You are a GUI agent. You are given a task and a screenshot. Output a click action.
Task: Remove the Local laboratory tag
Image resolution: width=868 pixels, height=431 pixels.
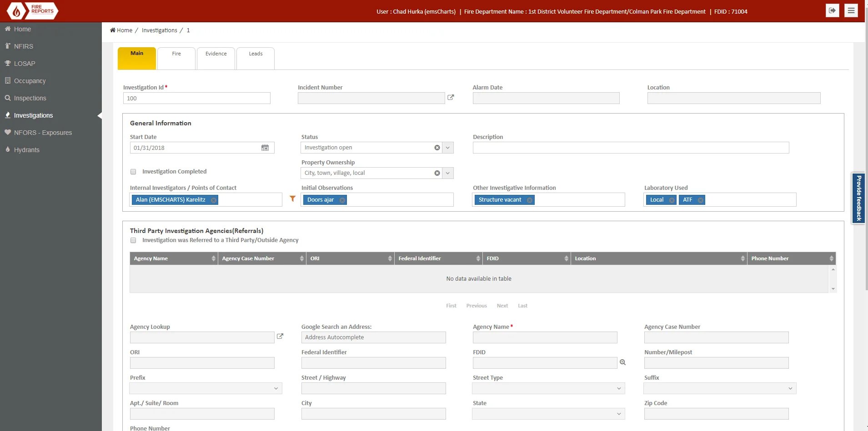pos(672,200)
